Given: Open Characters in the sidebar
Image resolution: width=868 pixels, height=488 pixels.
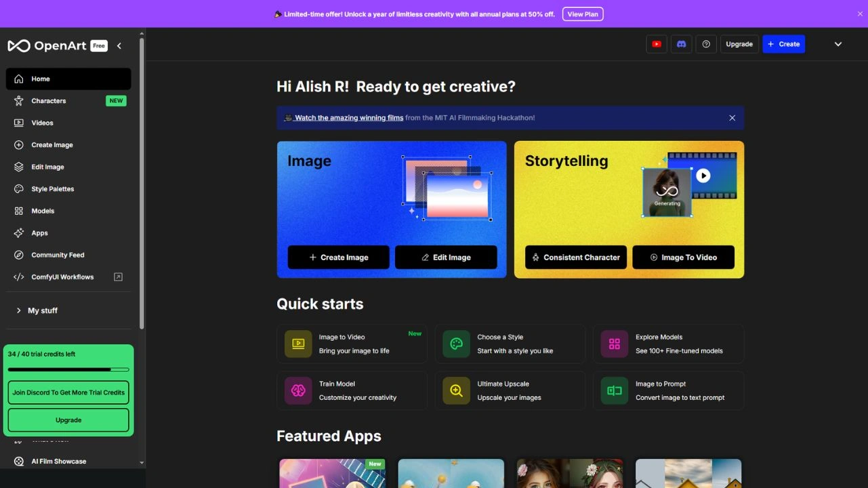Looking at the screenshot, I should (x=49, y=101).
